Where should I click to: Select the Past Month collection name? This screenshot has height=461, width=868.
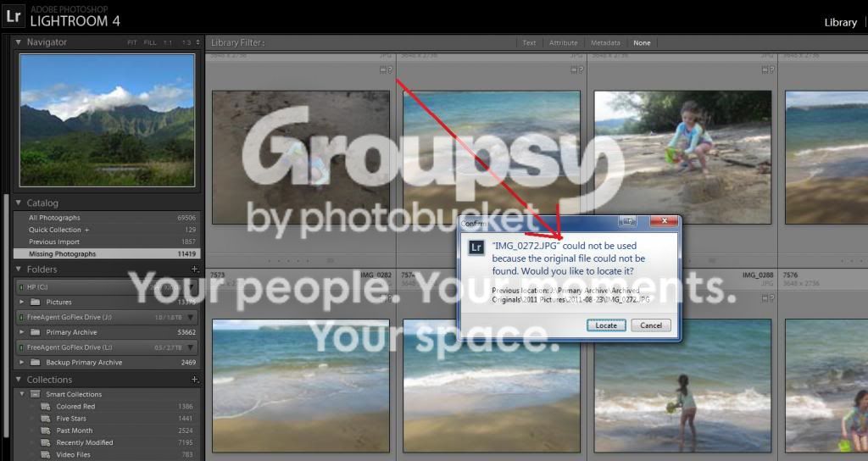(75, 430)
